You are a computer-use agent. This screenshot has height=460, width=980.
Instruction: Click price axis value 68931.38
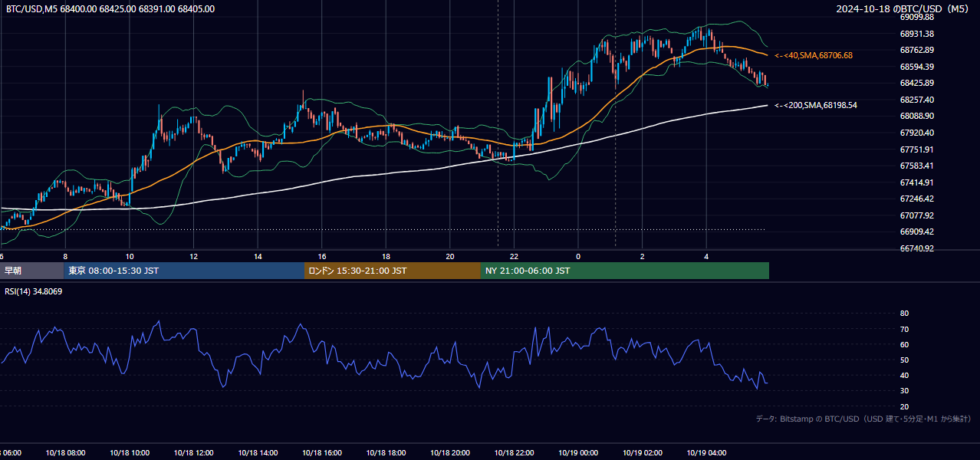pos(916,34)
